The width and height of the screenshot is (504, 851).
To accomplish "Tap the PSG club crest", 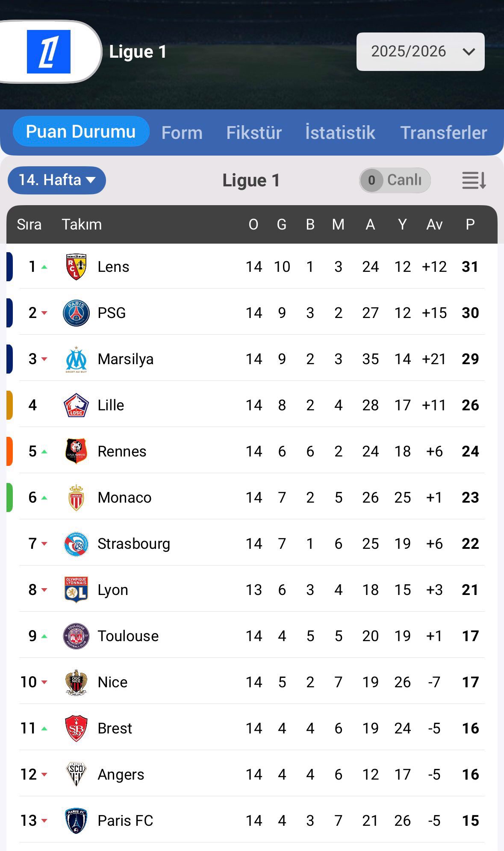I will 76,313.
